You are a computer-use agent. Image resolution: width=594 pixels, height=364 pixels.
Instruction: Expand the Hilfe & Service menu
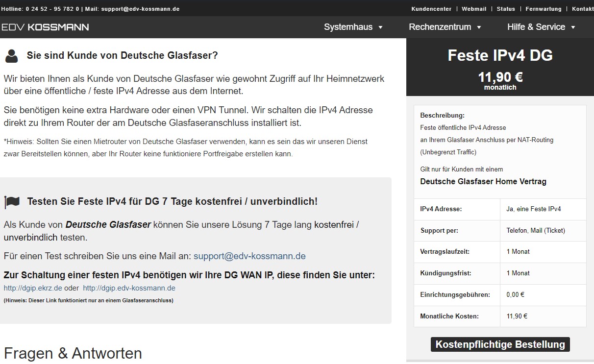click(541, 27)
